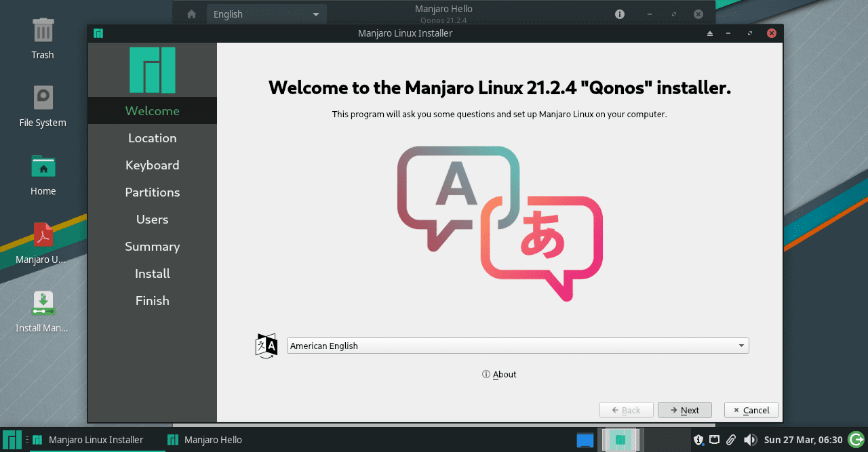This screenshot has width=868, height=452.
Task: Click the Back button
Action: pyautogui.click(x=627, y=410)
